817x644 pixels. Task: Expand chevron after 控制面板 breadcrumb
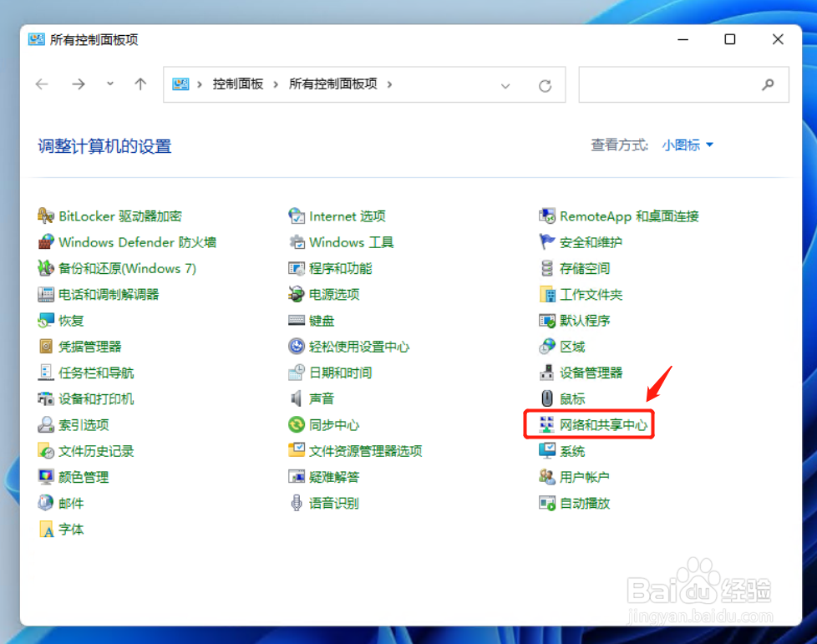pyautogui.click(x=276, y=84)
